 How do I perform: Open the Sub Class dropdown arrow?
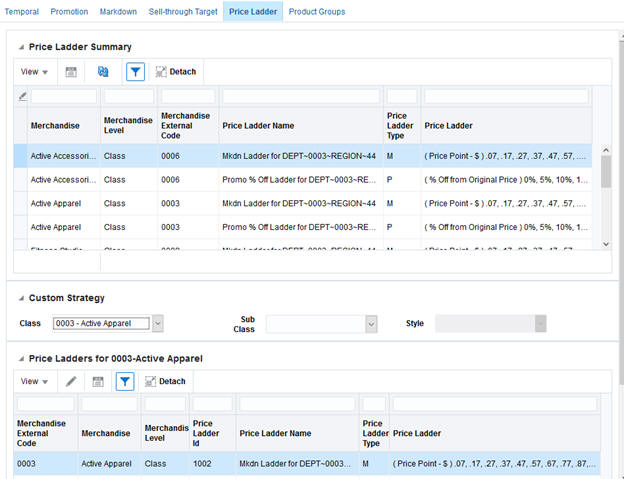pos(371,324)
